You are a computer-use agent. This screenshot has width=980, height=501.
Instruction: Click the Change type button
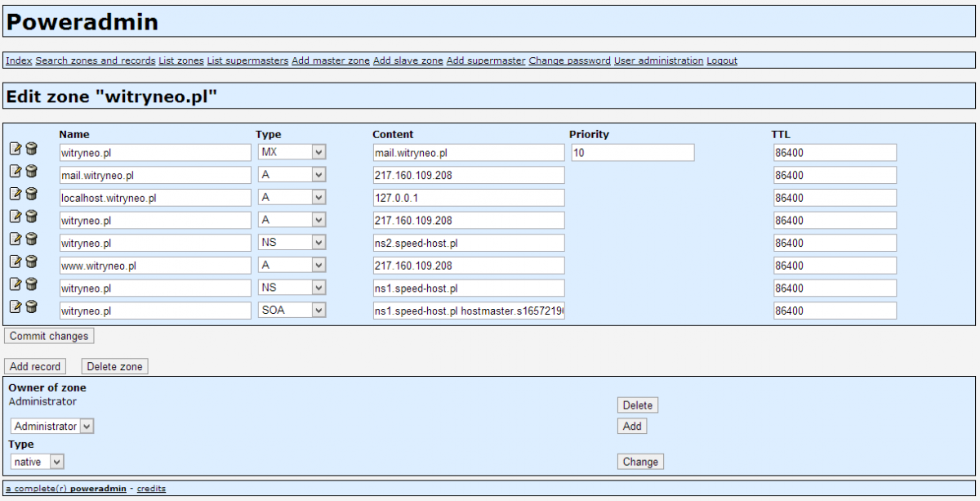coord(640,462)
